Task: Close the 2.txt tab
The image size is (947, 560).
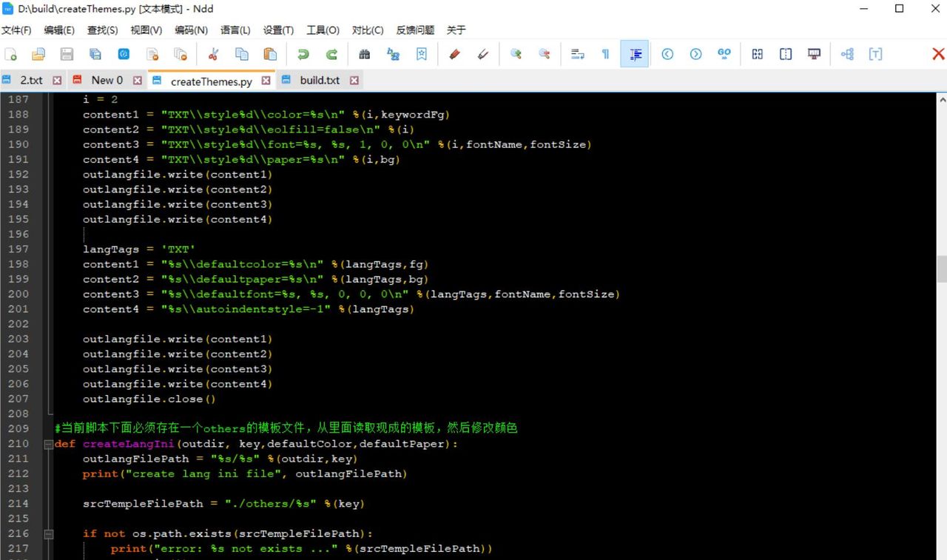Action: (57, 80)
